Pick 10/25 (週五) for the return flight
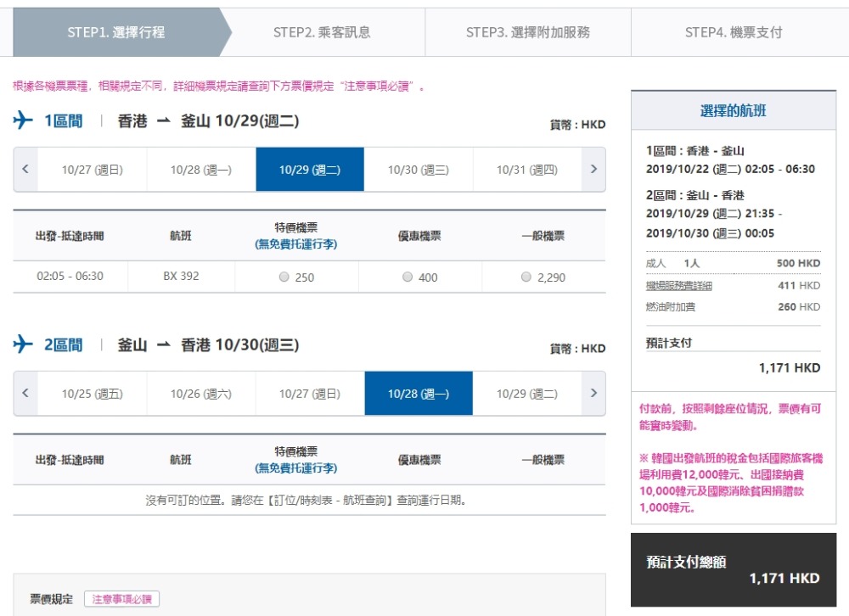The image size is (849, 616). tap(93, 394)
